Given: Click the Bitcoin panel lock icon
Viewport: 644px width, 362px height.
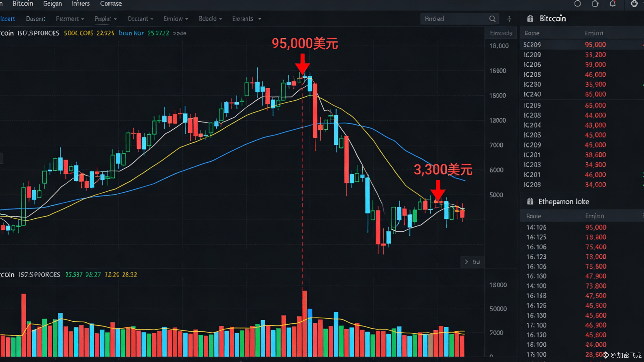Looking at the screenshot, I should coord(530,19).
